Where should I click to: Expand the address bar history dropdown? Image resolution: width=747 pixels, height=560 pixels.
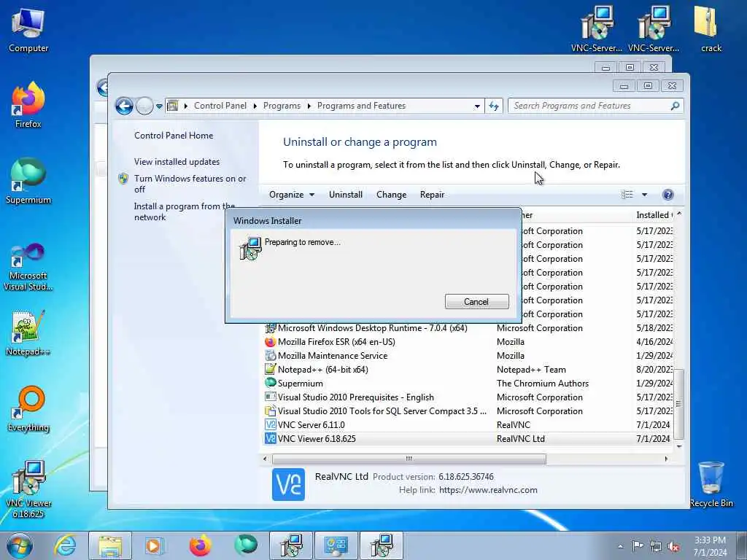point(477,106)
